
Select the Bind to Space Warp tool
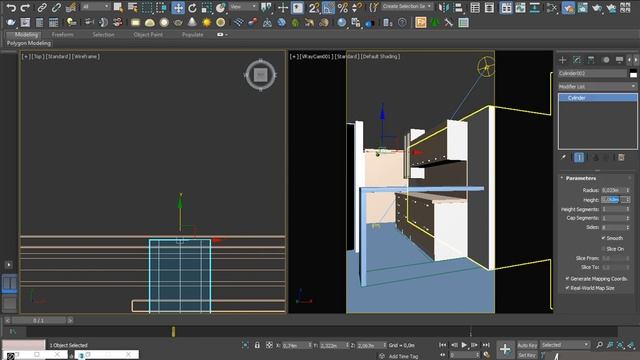71,7
